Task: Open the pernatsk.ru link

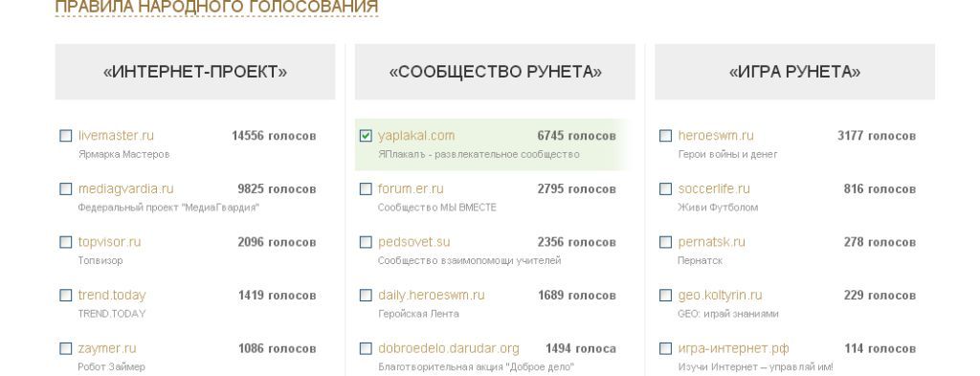Action: pos(712,242)
